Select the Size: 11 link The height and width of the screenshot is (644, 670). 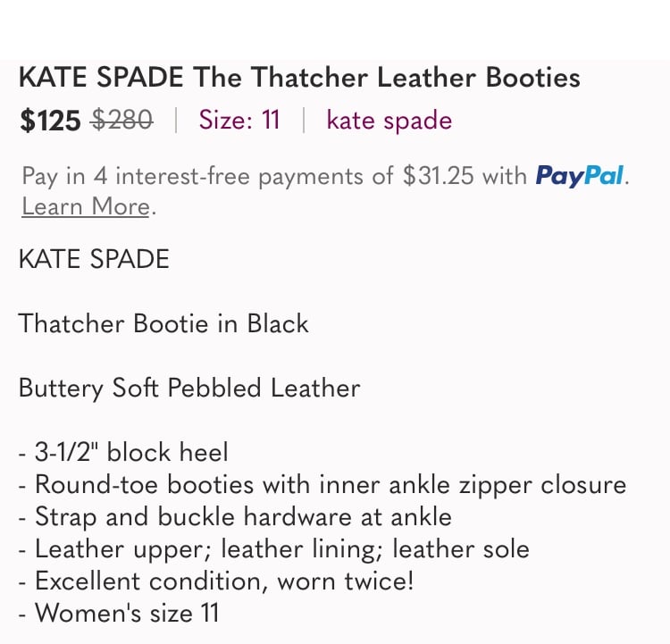click(239, 120)
